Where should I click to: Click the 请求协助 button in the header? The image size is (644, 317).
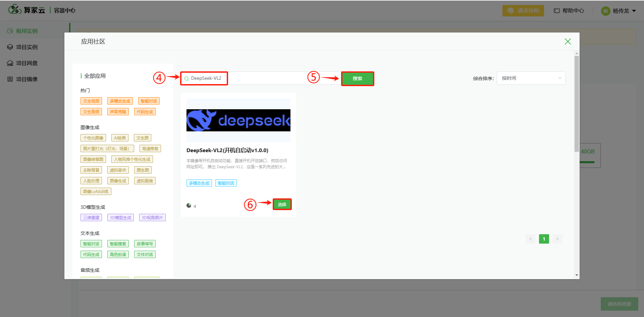pyautogui.click(x=523, y=11)
